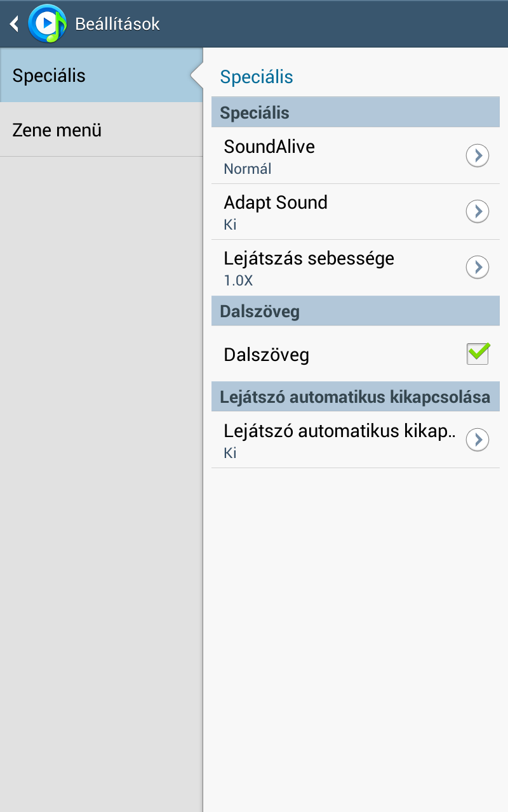508x812 pixels.
Task: Click the Lejátszás sebessége arrow icon
Action: (478, 267)
